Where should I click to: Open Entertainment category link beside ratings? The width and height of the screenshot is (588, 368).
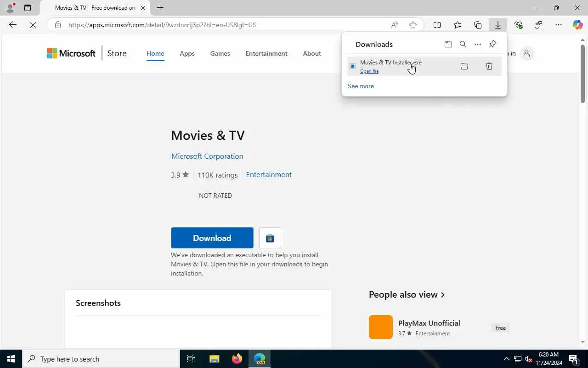pyautogui.click(x=269, y=174)
